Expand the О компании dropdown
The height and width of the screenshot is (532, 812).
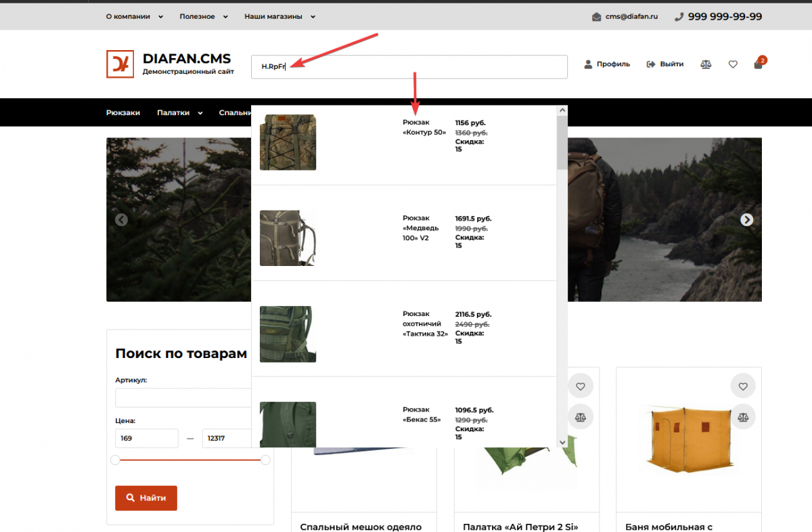(x=134, y=17)
